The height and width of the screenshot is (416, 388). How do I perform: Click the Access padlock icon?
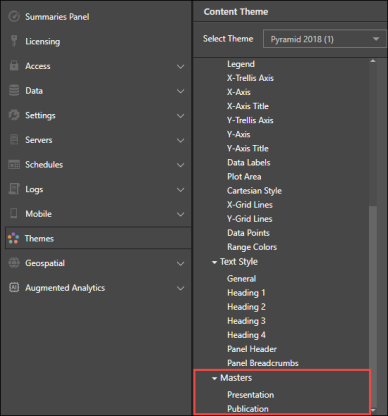(14, 66)
